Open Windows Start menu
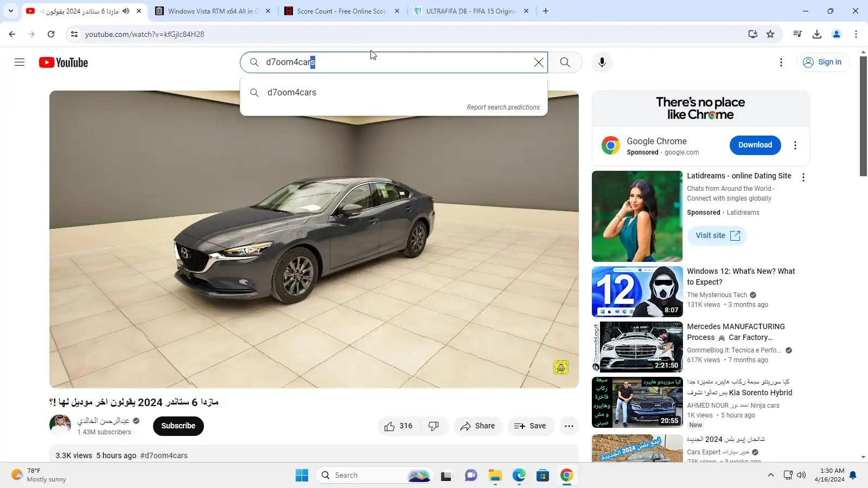Viewport: 868px width, 488px height. pos(302,476)
